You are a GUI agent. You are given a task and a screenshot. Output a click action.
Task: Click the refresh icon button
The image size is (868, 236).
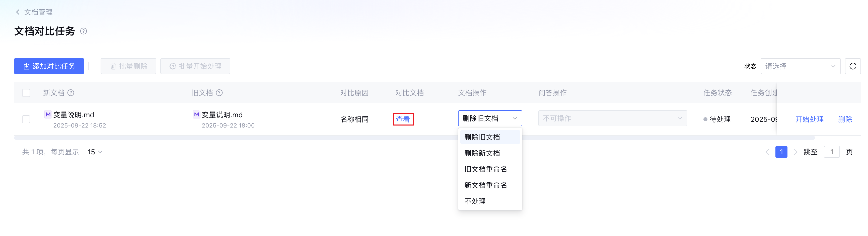coord(852,66)
